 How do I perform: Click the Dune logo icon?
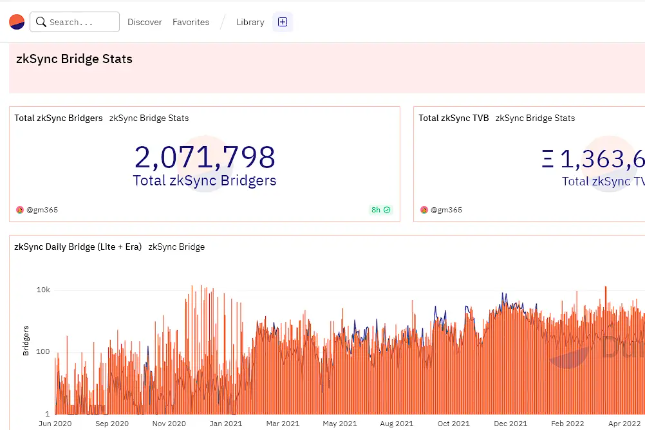[x=17, y=22]
